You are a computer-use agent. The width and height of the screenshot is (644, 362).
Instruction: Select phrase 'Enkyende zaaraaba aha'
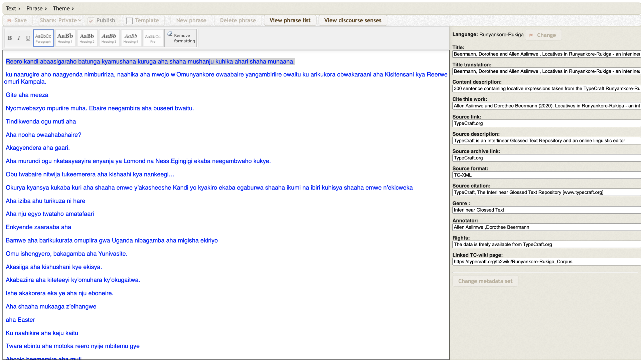tap(38, 227)
